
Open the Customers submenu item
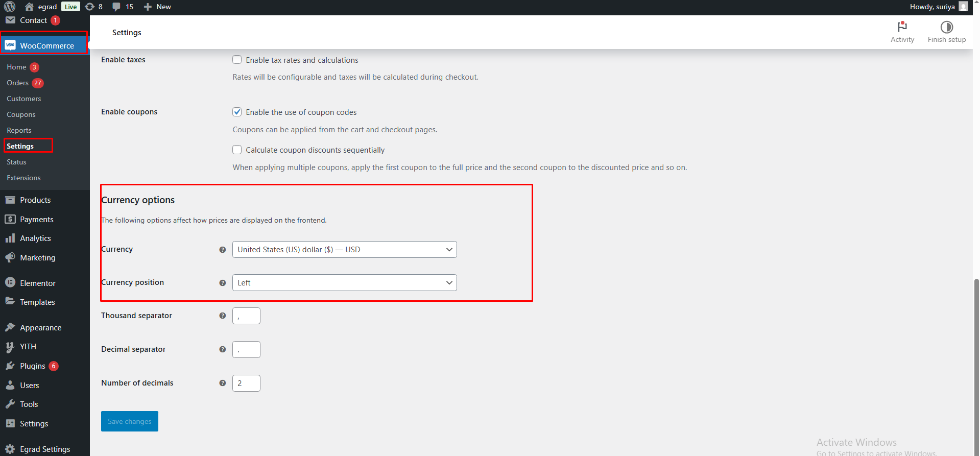click(x=24, y=99)
